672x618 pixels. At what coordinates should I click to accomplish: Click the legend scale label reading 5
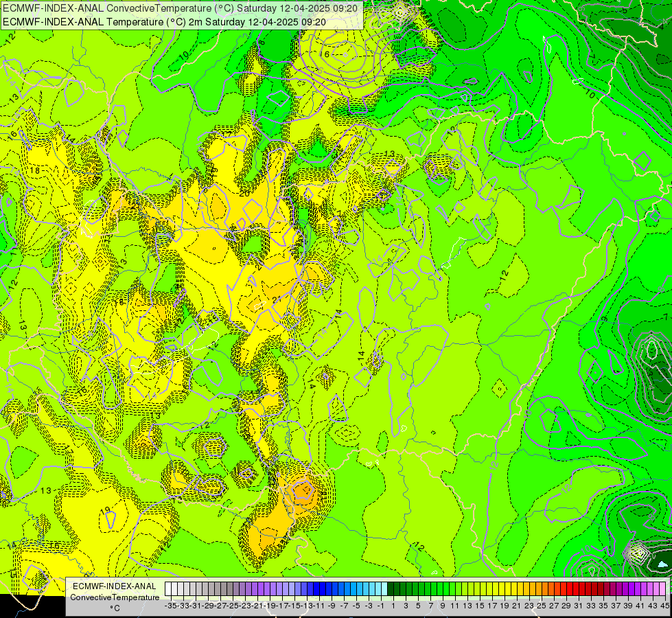(x=418, y=606)
